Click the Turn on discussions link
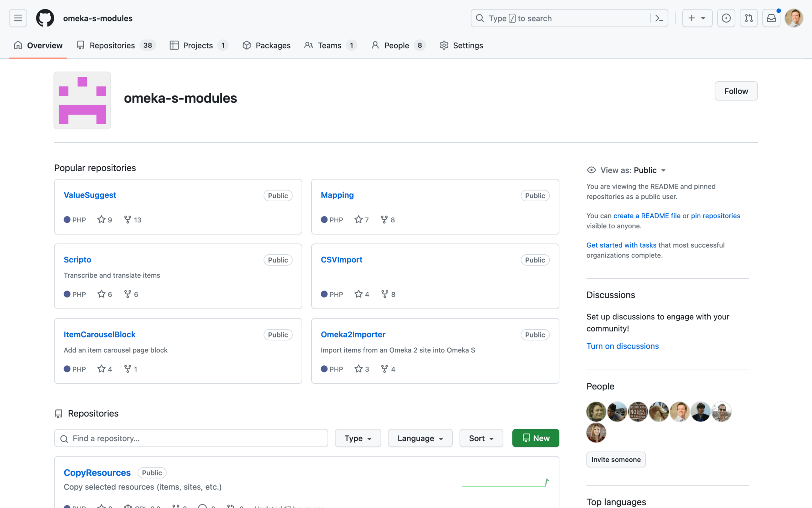The width and height of the screenshot is (812, 508). click(622, 346)
